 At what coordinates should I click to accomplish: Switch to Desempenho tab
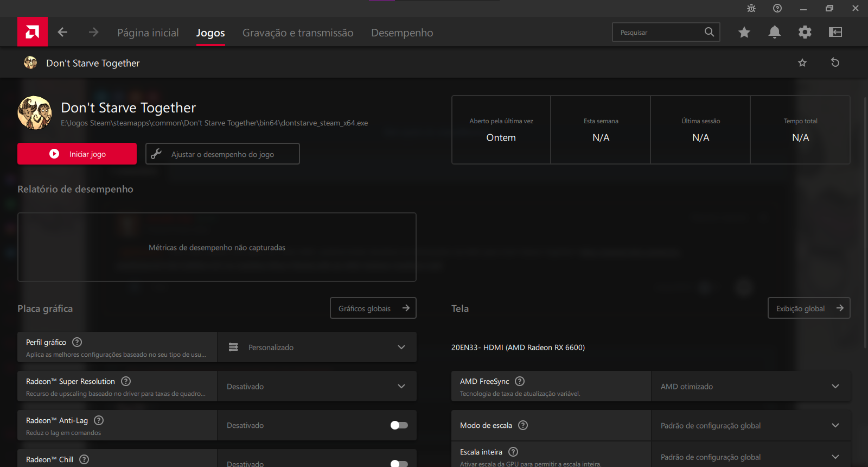click(402, 33)
